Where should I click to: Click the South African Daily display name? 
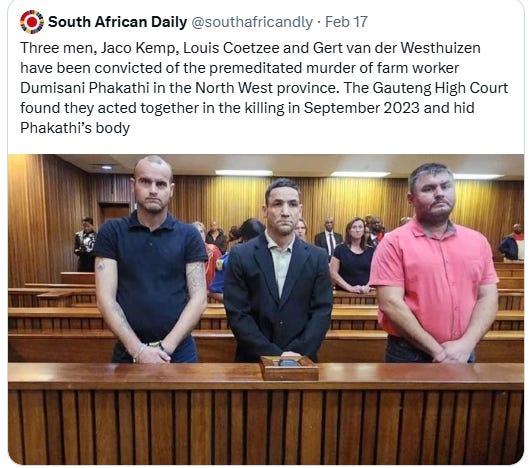pyautogui.click(x=117, y=22)
